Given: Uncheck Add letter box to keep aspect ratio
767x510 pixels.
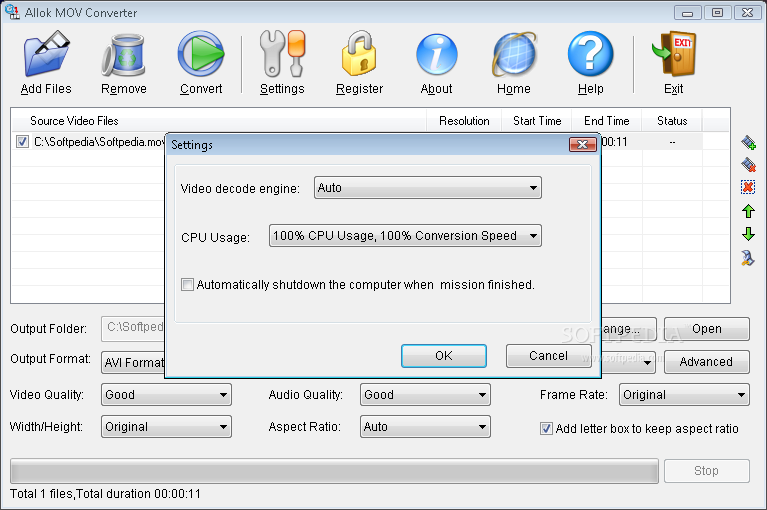Looking at the screenshot, I should click(546, 429).
